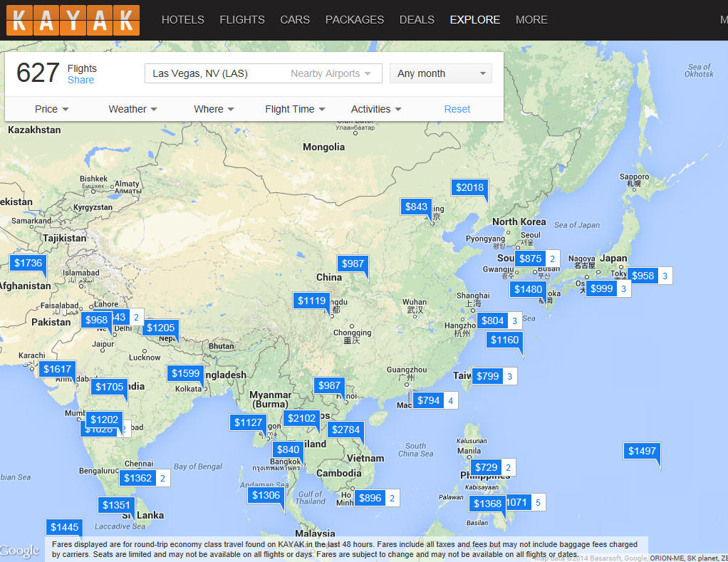Expand the Price filter
728x562 pixels.
(x=51, y=109)
